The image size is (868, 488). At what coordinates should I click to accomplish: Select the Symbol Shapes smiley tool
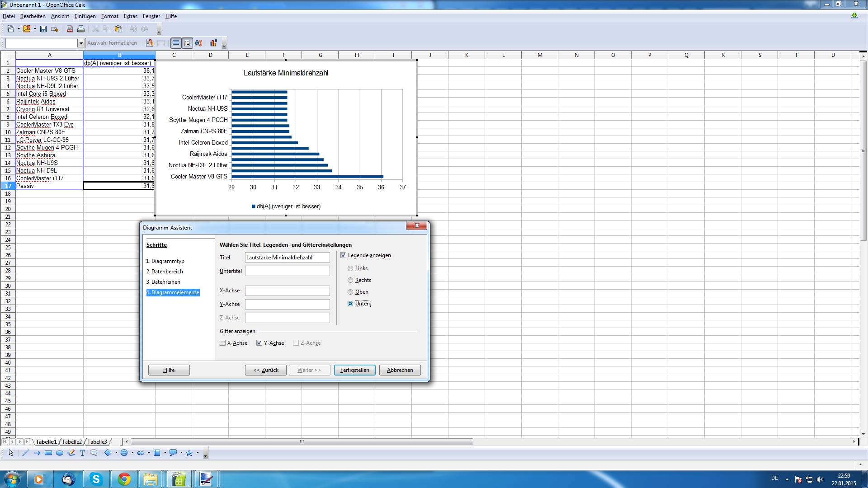tap(124, 453)
